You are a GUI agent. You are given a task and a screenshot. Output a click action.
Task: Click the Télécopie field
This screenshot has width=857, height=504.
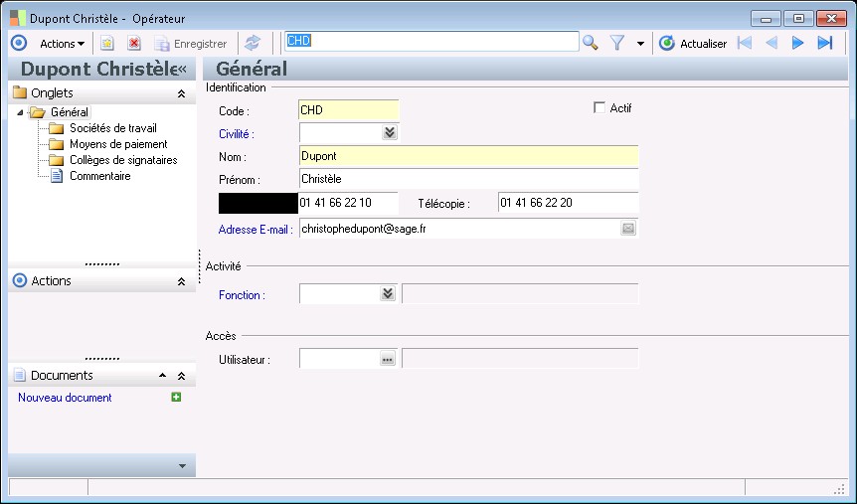[568, 203]
